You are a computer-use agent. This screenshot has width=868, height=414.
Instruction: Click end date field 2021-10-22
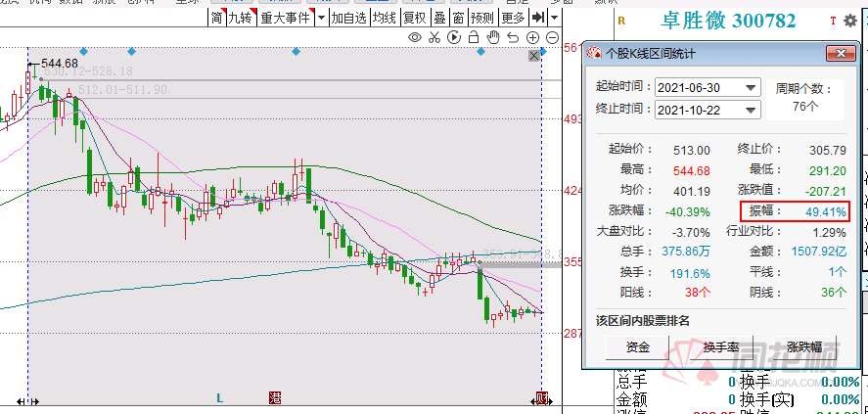(x=708, y=110)
